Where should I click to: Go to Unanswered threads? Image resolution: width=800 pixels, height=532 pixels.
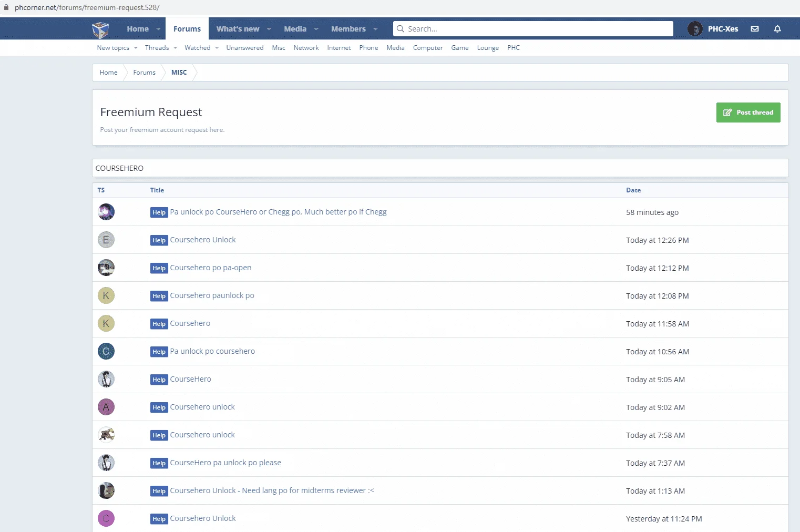[x=245, y=48]
